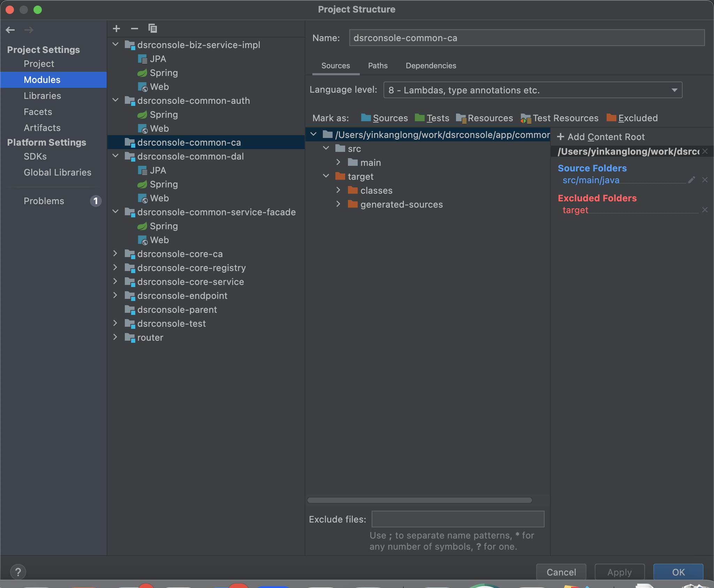Edit src/main/java source folder properties pencil
This screenshot has height=588, width=714.
(x=692, y=180)
